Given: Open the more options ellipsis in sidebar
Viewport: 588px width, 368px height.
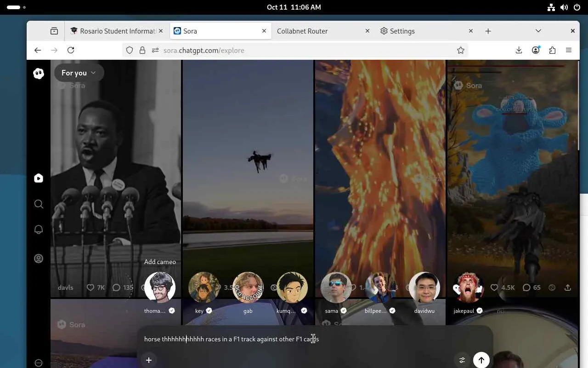Looking at the screenshot, I should (39, 363).
